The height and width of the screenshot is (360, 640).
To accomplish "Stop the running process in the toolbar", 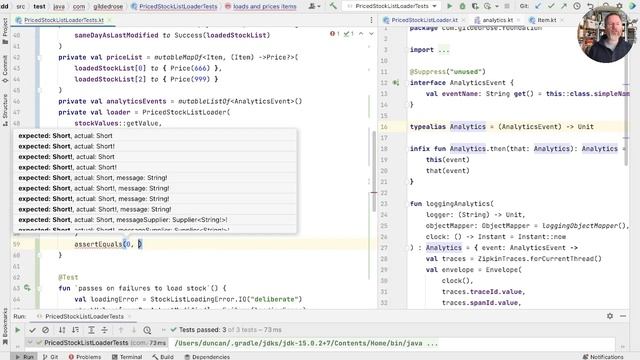I will coord(507,6).
